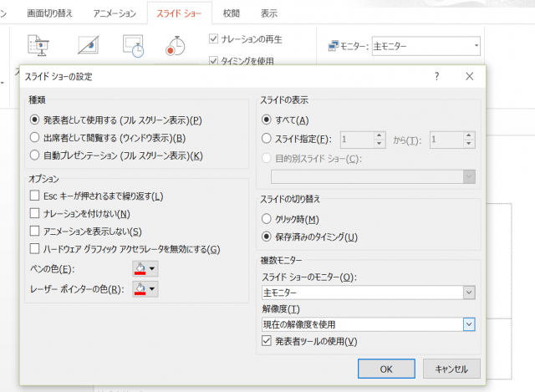Check ナレーションを付けない option
Image resolution: width=535 pixels, height=392 pixels.
click(35, 213)
